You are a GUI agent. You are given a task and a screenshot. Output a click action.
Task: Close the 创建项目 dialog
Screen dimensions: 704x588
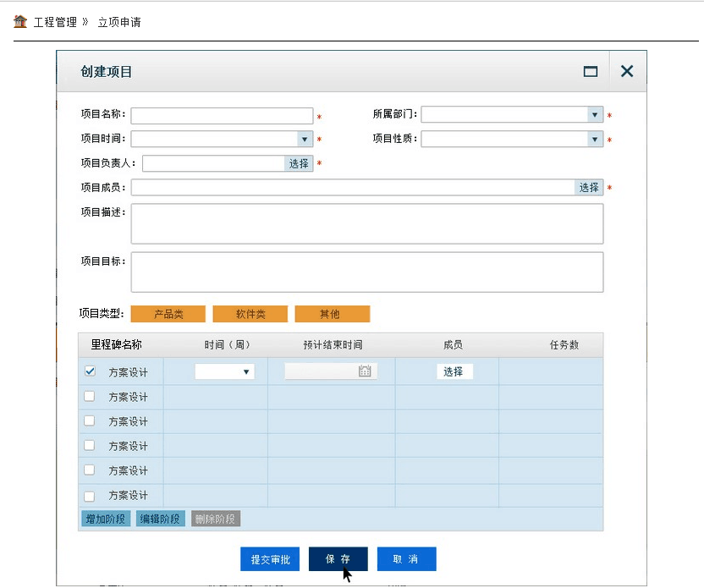[627, 72]
